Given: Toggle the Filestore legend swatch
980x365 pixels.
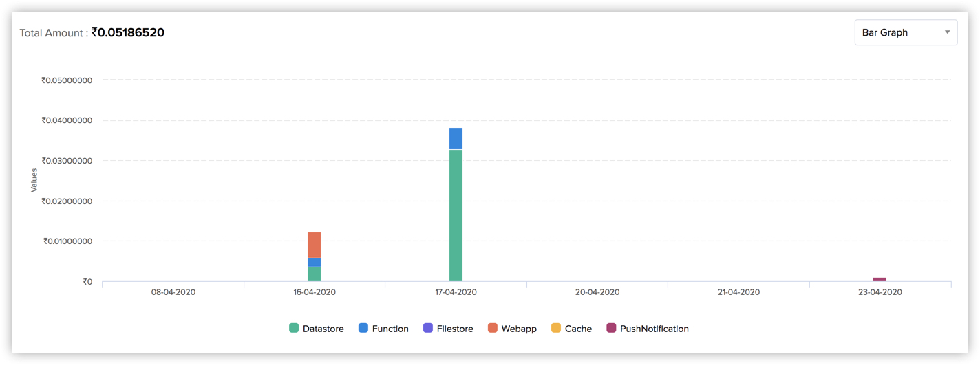Looking at the screenshot, I should 428,329.
